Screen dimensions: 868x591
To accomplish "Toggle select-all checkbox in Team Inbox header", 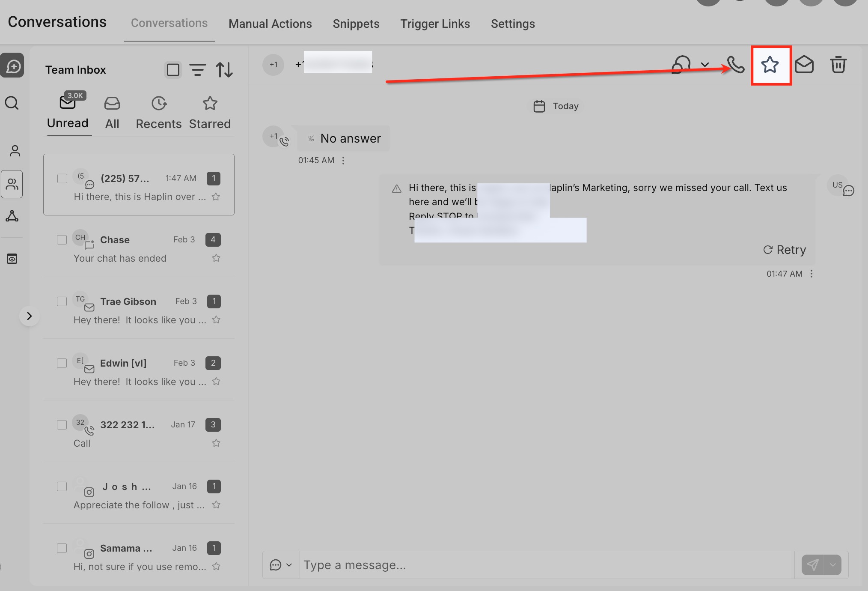I will point(173,69).
